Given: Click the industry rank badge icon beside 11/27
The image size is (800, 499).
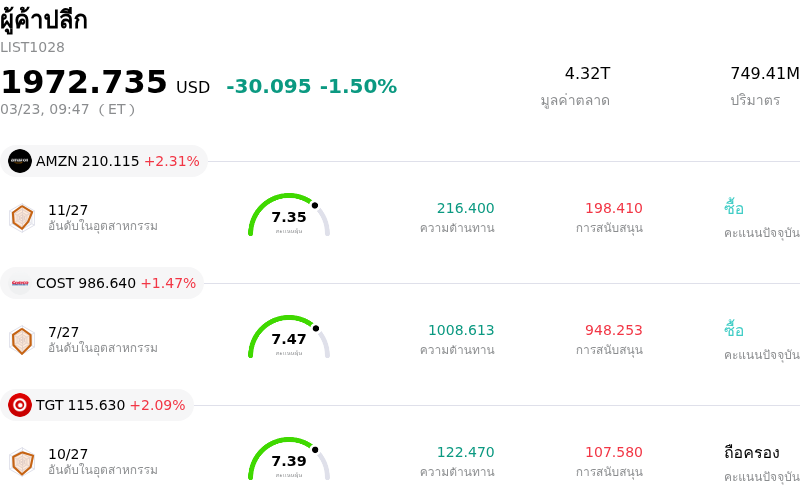Looking at the screenshot, I should [22, 217].
